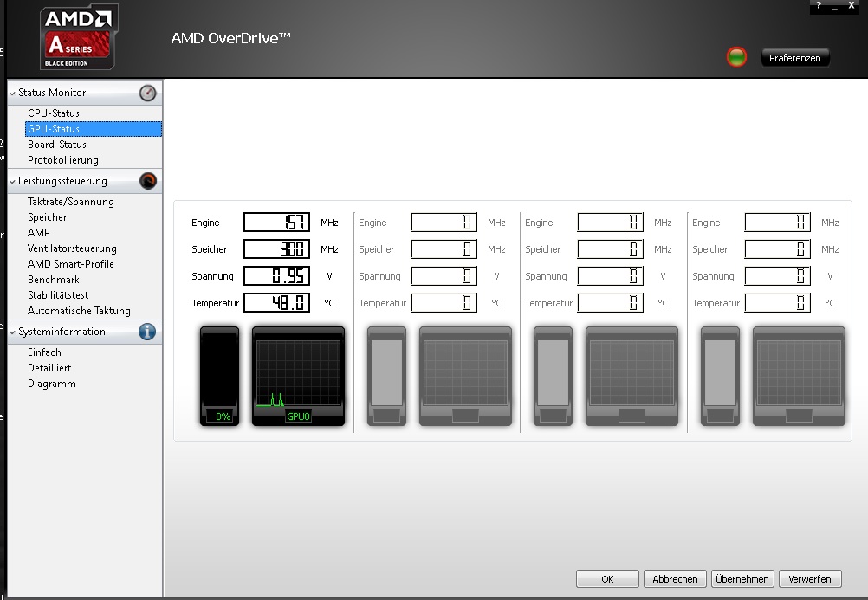Open Board-Status page
Viewport: 868px width, 600px height.
click(x=57, y=145)
